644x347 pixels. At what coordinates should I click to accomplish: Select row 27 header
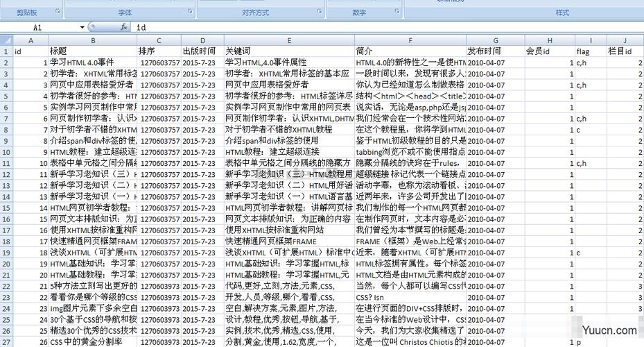point(6,342)
